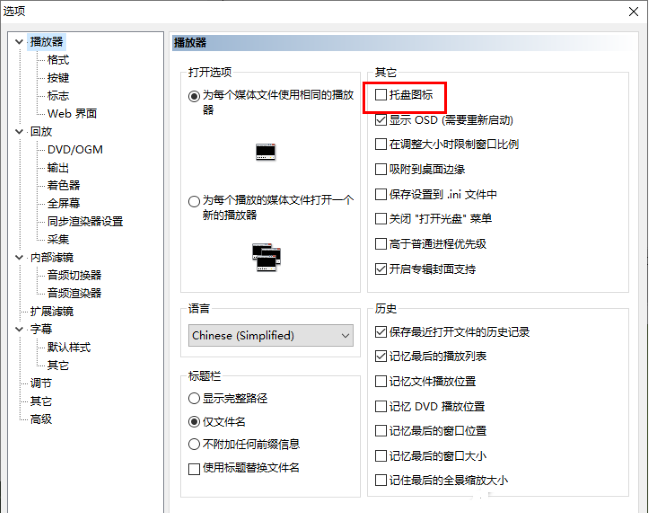Image resolution: width=650 pixels, height=513 pixels.
Task: Open the 扩展滤镜 settings page
Action: point(52,311)
